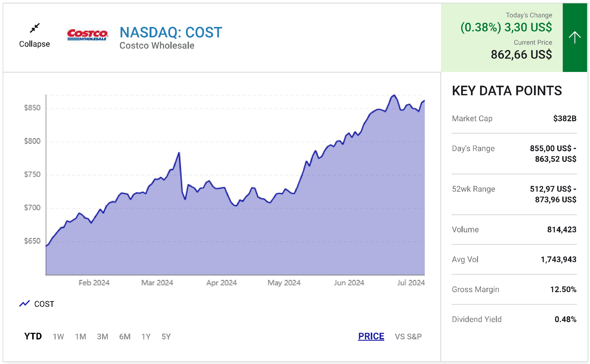Click the Dividend Yield label
590x364 pixels.
coord(477,319)
